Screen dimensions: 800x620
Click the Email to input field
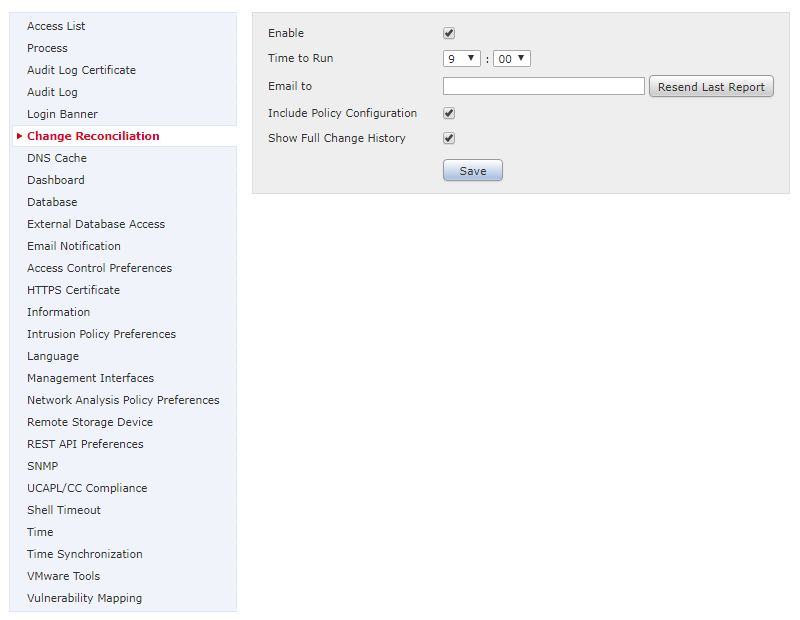[x=544, y=86]
